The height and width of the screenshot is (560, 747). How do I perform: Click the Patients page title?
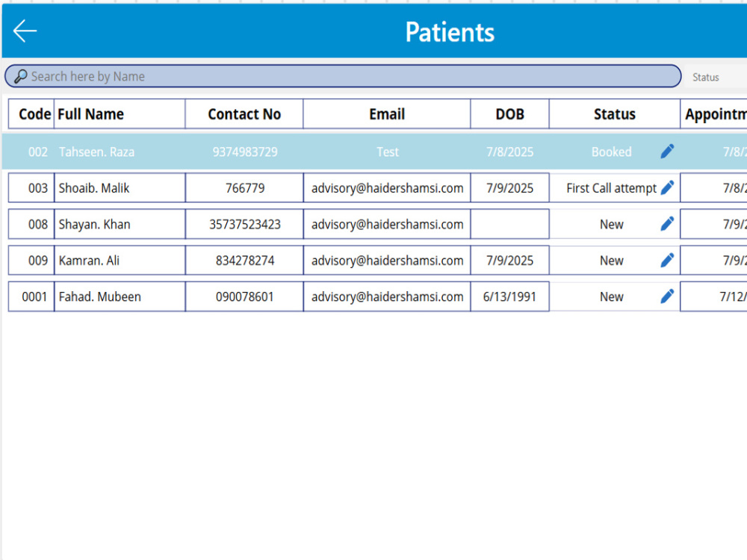(450, 32)
